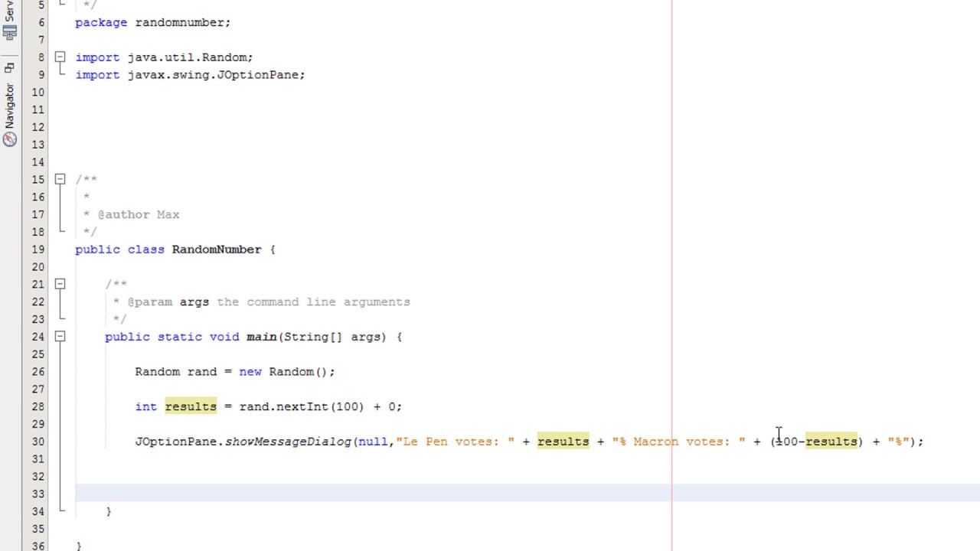Click the line number 33 in the gutter

[38, 494]
